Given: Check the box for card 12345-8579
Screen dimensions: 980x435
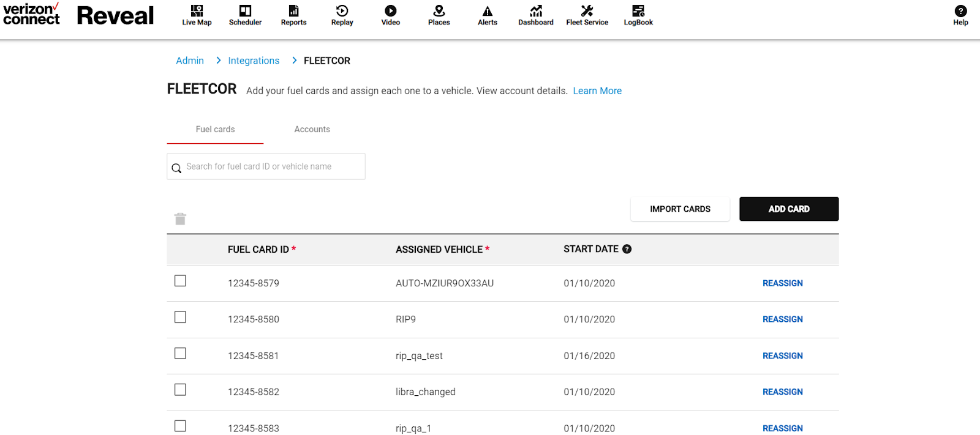Looking at the screenshot, I should [x=180, y=281].
